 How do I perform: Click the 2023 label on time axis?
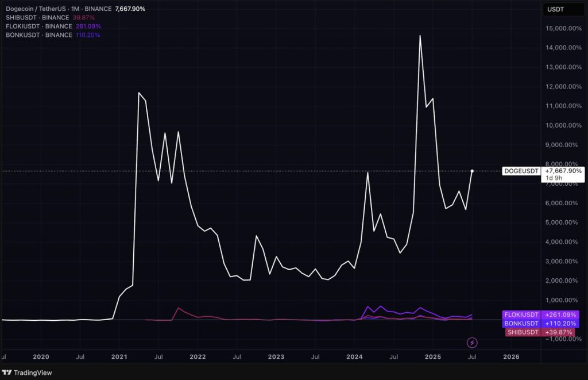276,357
